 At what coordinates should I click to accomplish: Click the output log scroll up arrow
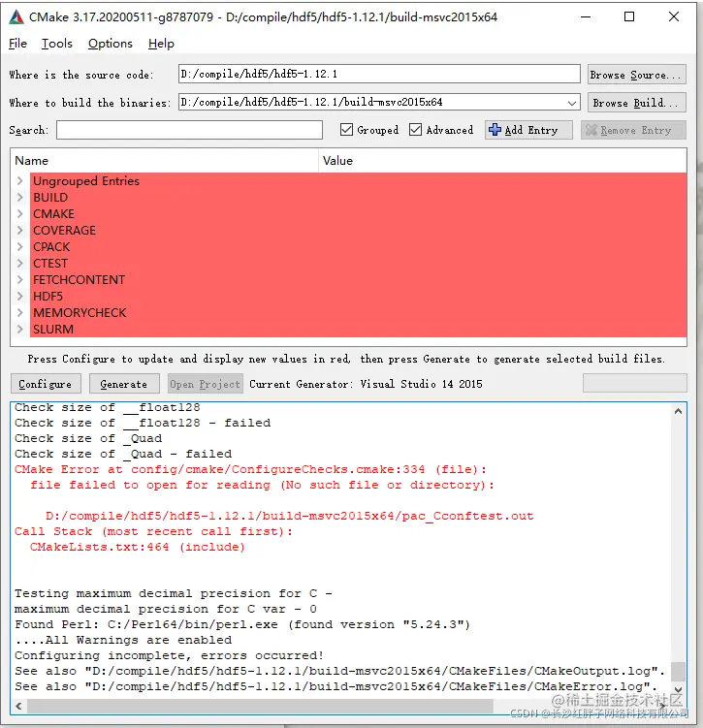pyautogui.click(x=679, y=411)
